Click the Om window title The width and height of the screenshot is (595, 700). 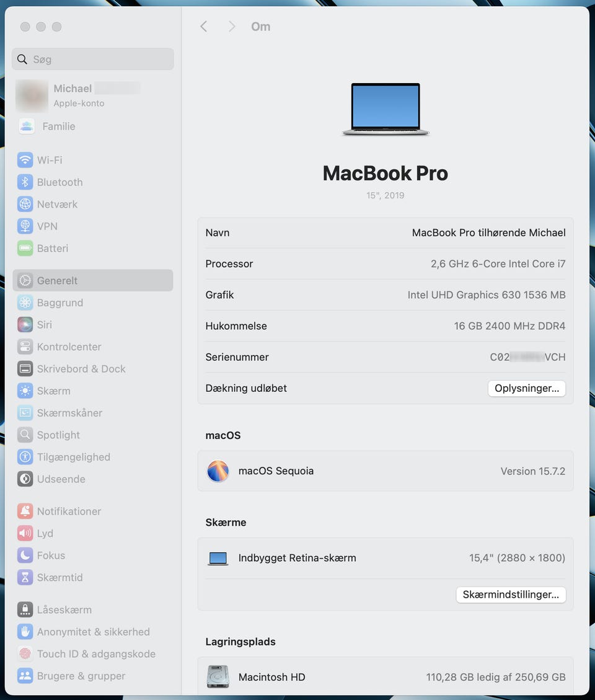261,27
